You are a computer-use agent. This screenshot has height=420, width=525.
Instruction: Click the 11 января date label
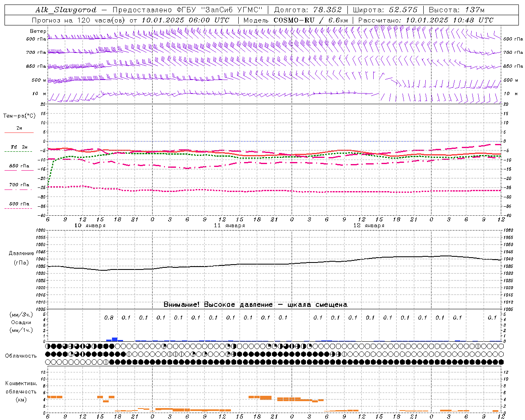(229, 226)
